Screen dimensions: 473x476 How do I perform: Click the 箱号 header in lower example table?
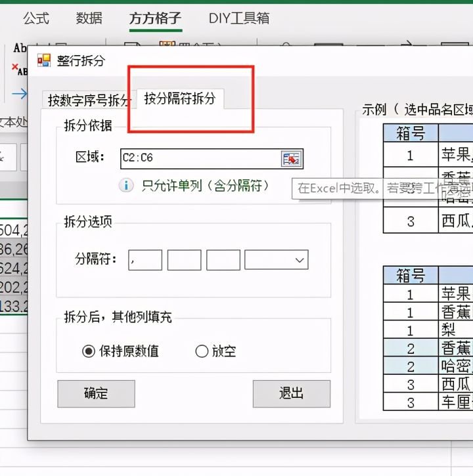pos(411,276)
